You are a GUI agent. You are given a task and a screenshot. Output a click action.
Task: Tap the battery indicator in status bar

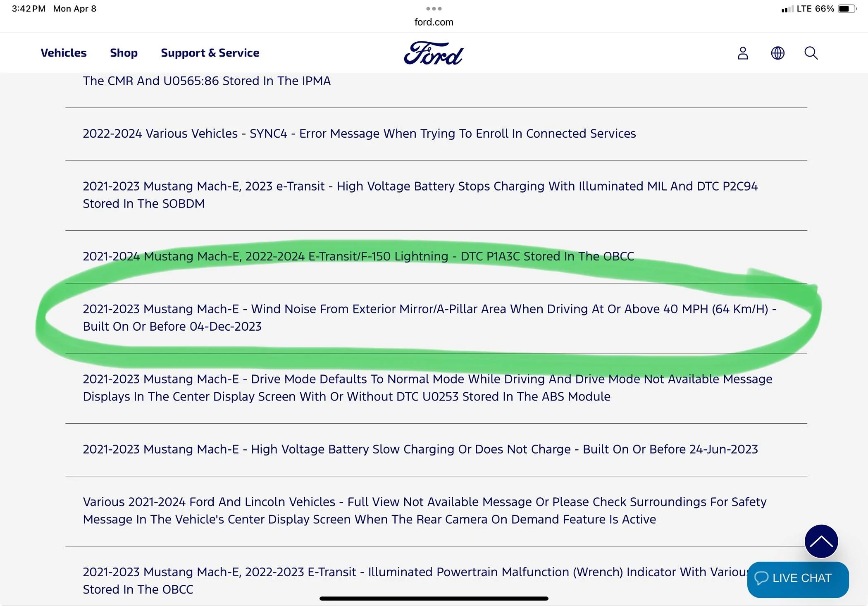[847, 9]
